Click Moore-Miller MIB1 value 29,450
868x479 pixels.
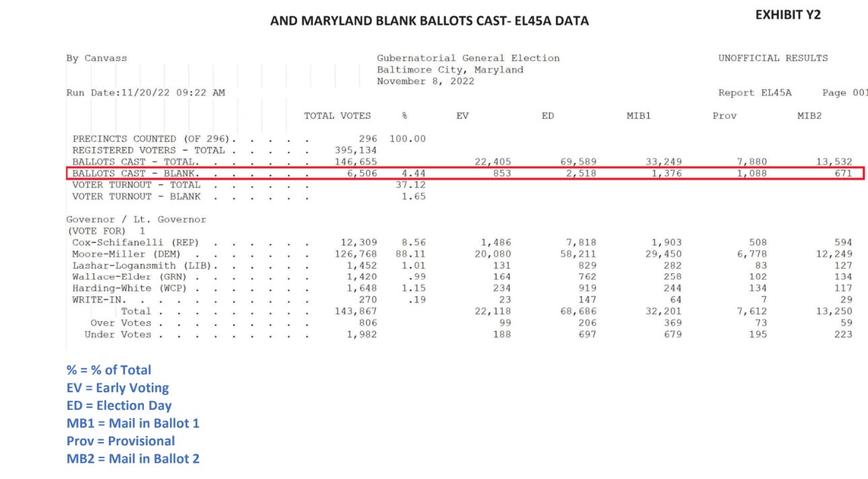point(663,254)
